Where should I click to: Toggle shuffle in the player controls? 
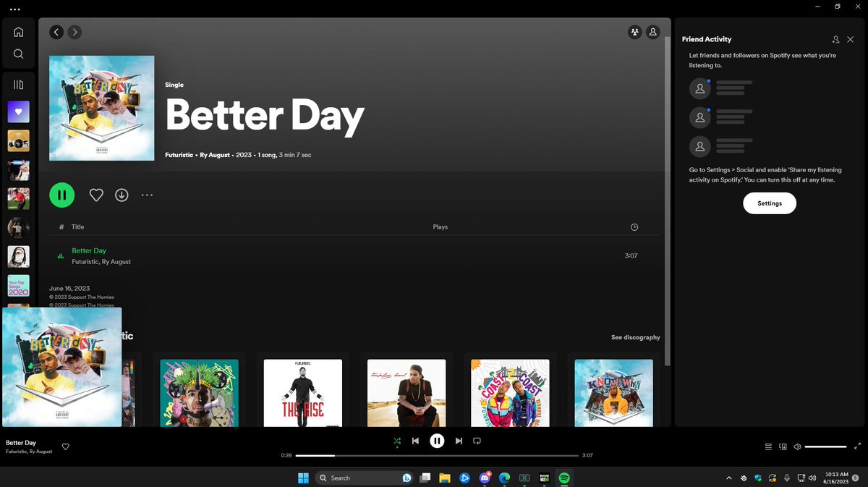pos(396,441)
